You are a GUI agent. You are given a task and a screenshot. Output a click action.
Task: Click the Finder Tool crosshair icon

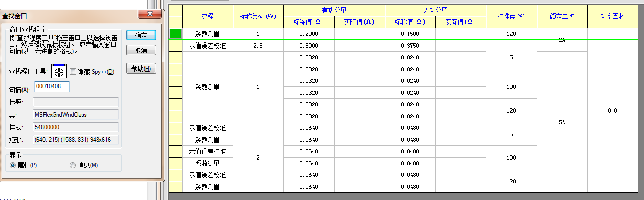point(59,71)
